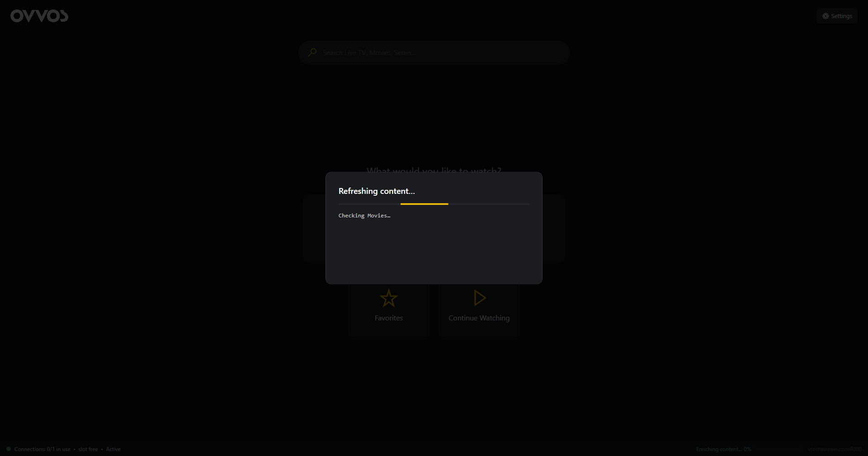Image resolution: width=868 pixels, height=456 pixels.
Task: Click the "Active" status text
Action: pyautogui.click(x=113, y=449)
